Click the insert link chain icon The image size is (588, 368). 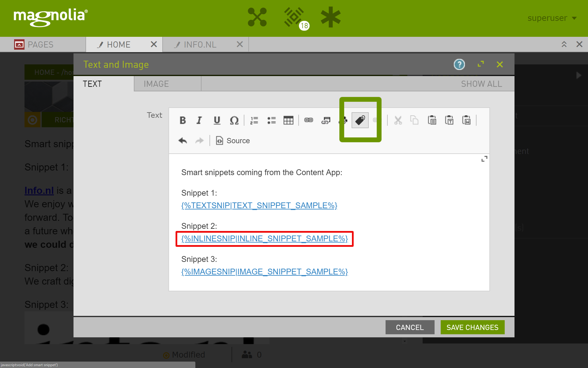pyautogui.click(x=308, y=120)
